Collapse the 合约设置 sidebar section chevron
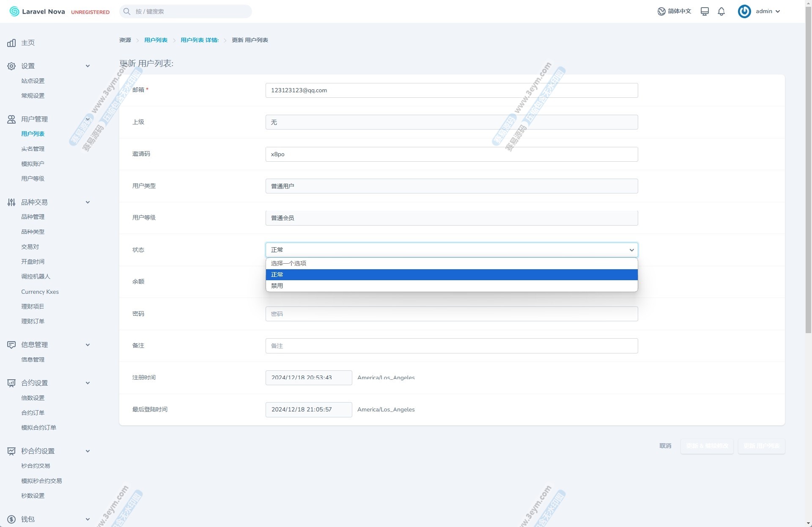The image size is (812, 527). (88, 383)
